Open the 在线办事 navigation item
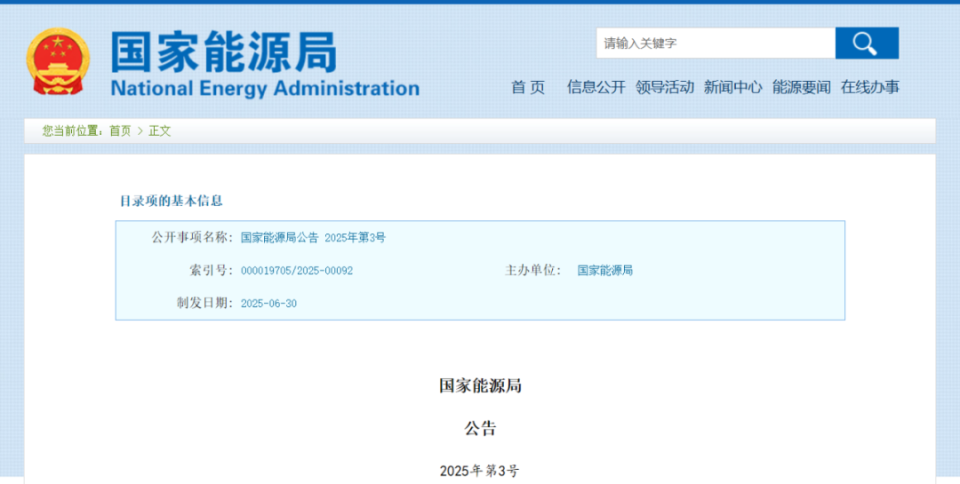Viewport: 960px width, 484px height. [x=870, y=87]
